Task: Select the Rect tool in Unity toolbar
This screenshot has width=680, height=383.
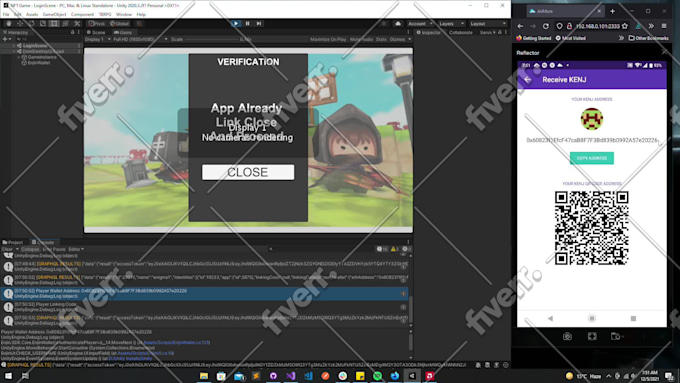Action: [54, 23]
